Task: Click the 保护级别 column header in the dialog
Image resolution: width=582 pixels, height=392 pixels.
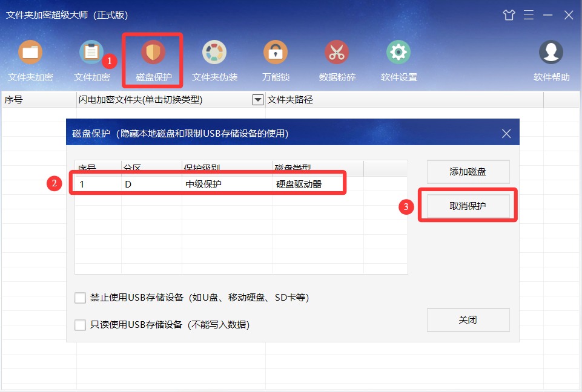Action: pos(227,168)
